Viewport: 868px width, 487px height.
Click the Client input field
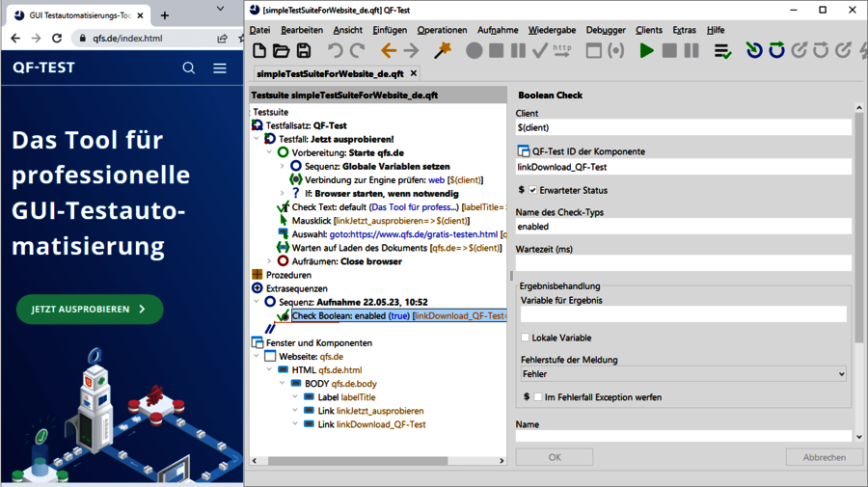(x=683, y=127)
